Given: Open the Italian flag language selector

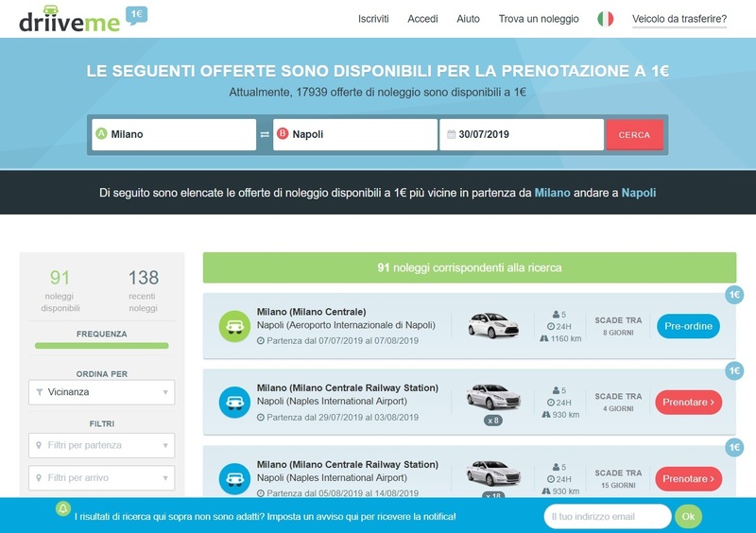Looking at the screenshot, I should click(x=605, y=19).
